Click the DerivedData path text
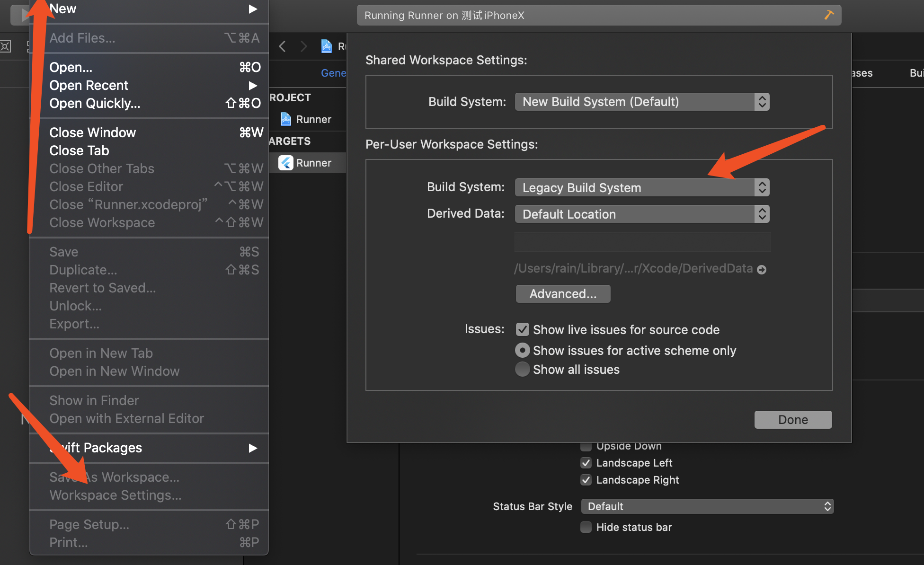 point(633,268)
